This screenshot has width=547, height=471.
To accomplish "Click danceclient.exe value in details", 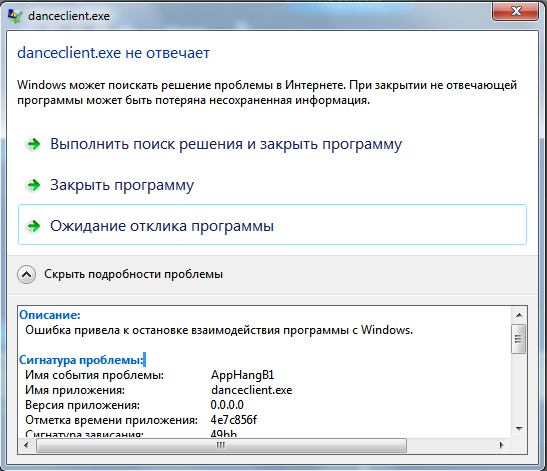I will point(252,390).
